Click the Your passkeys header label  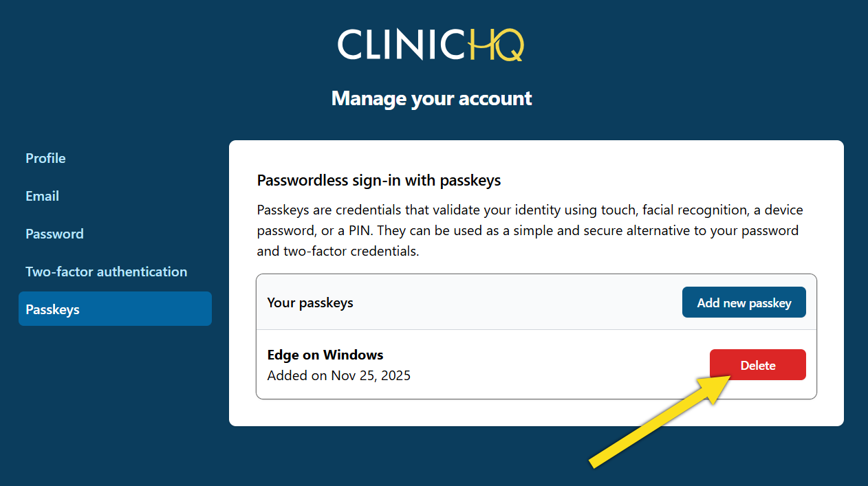tap(310, 302)
